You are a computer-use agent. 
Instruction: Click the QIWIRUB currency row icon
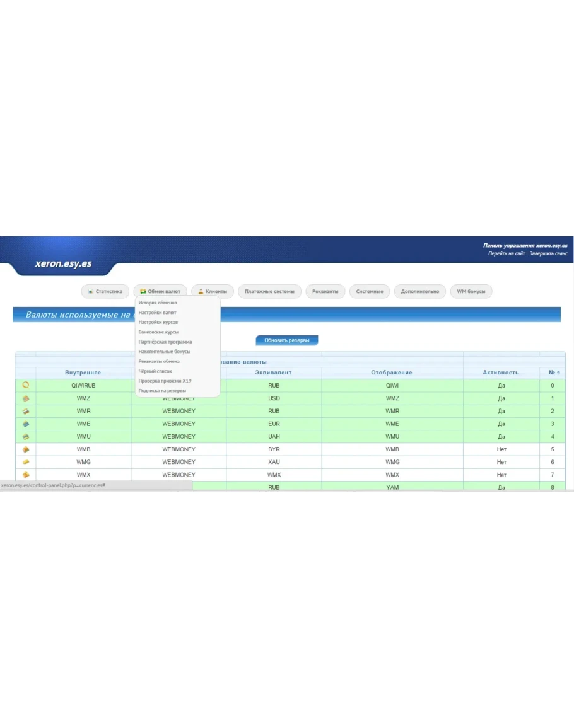(x=26, y=385)
